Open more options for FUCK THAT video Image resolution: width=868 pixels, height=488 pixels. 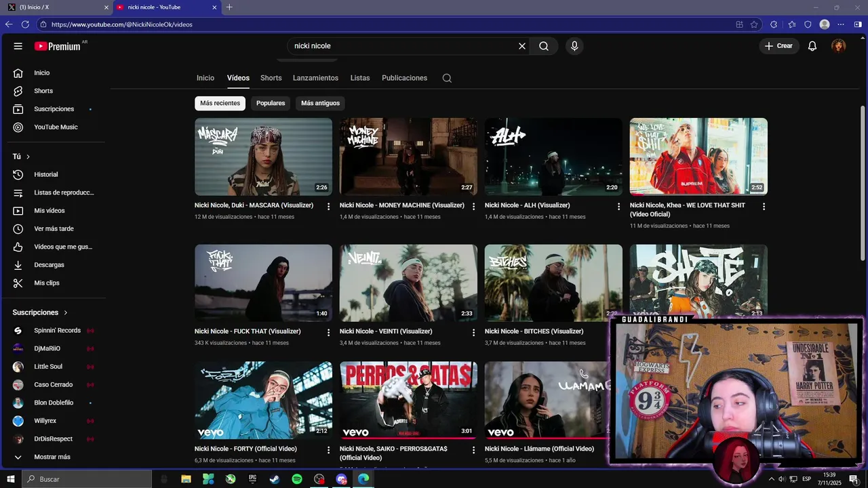(x=328, y=332)
